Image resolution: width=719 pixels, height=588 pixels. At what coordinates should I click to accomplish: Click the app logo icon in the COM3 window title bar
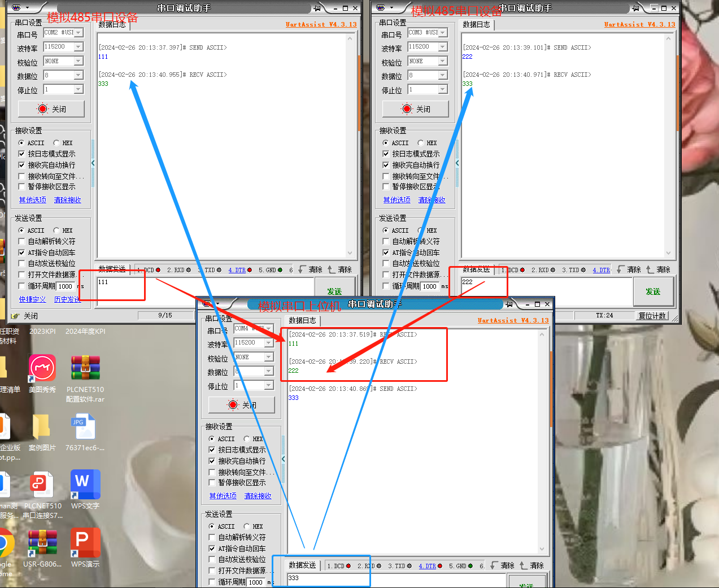tap(381, 8)
